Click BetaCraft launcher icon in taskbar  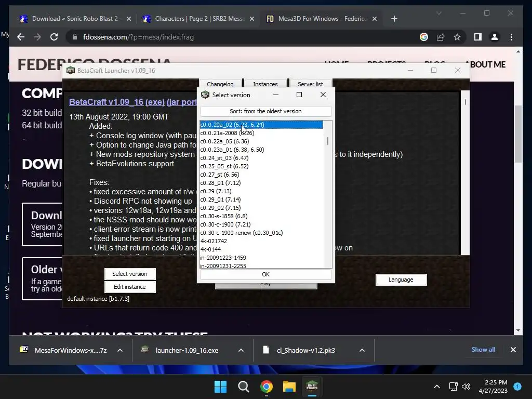312,387
